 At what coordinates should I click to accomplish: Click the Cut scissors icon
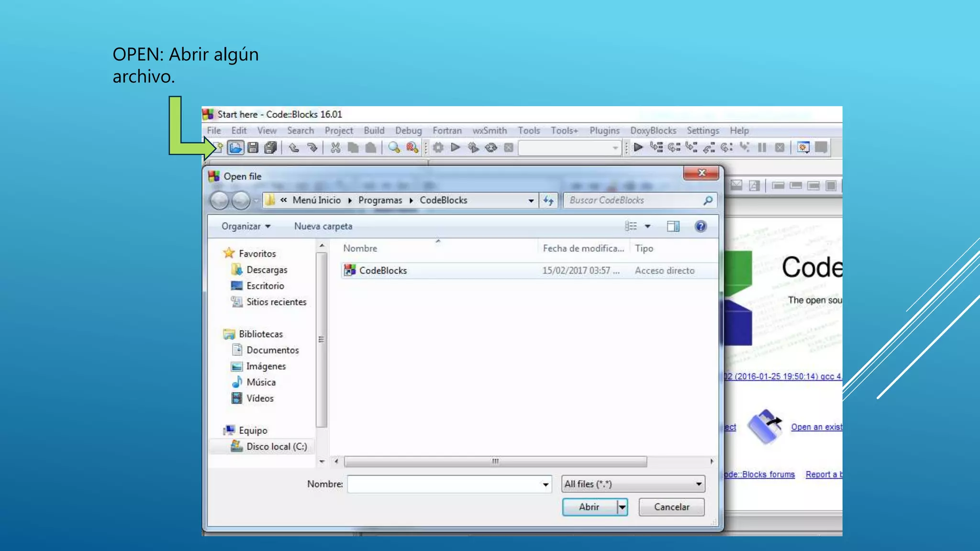click(335, 148)
